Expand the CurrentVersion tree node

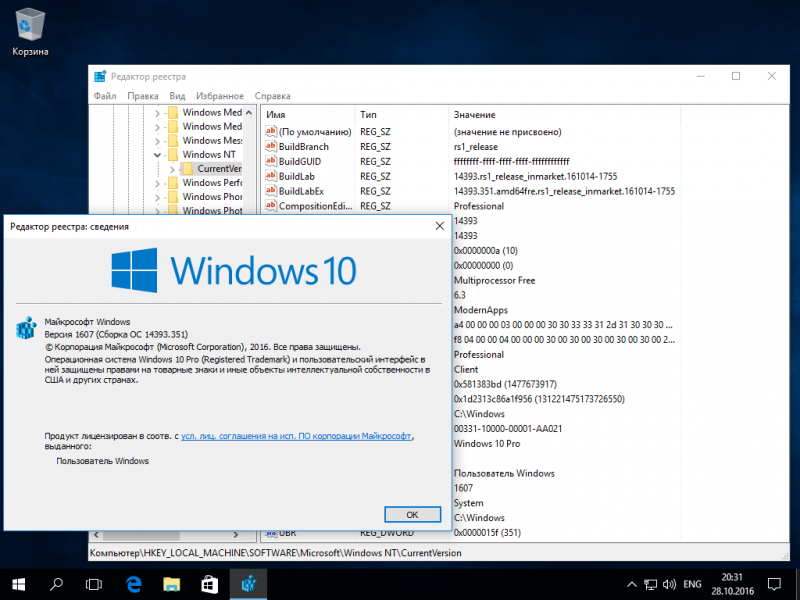click(x=172, y=169)
